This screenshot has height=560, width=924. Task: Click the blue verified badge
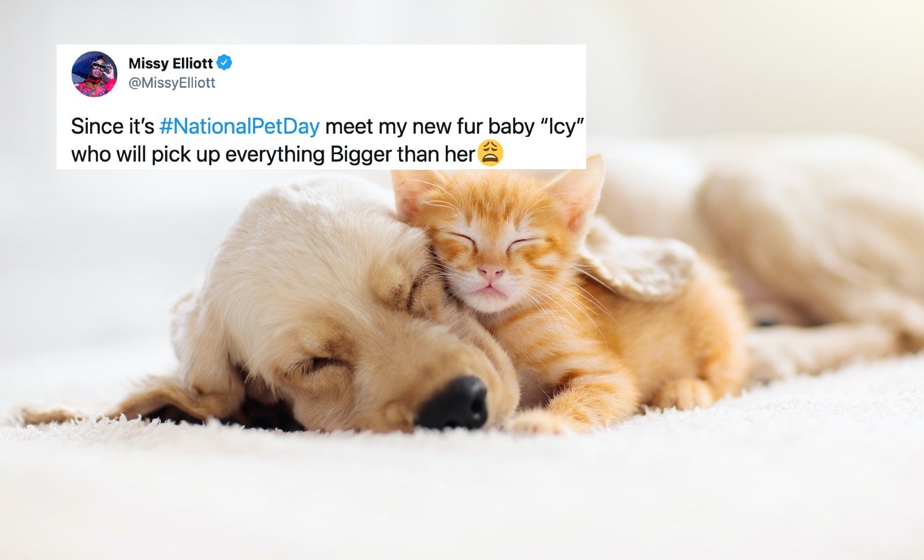pyautogui.click(x=225, y=62)
